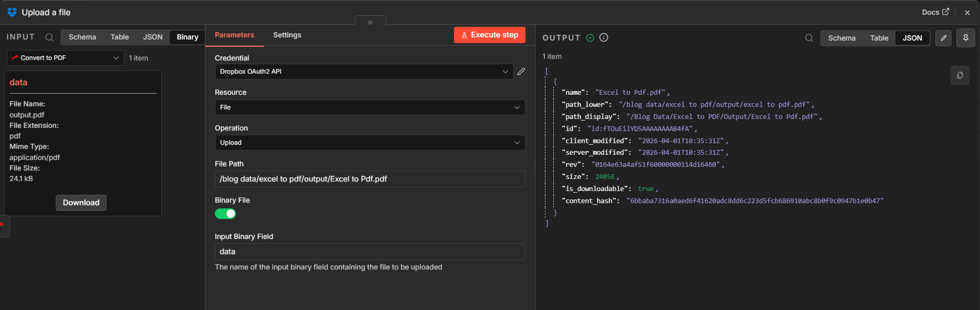The width and height of the screenshot is (980, 310).
Task: Click the Execute step button
Action: pos(489,35)
